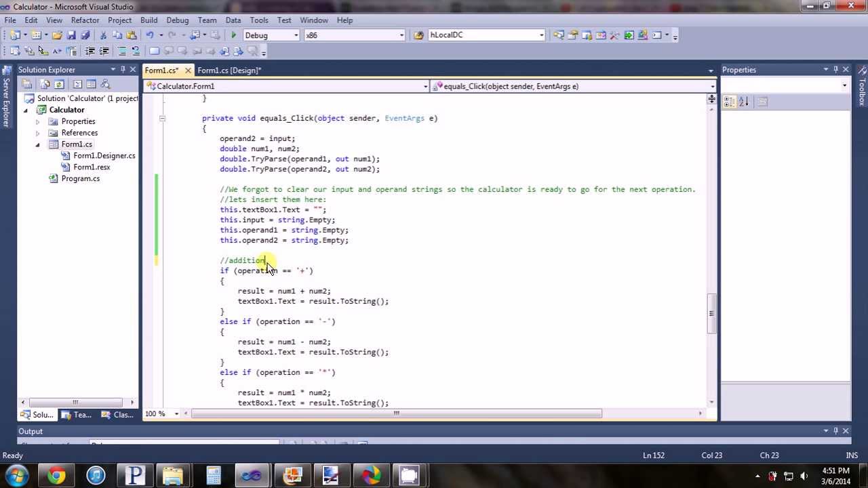
Task: Open the x86 platform dropdown
Action: pyautogui.click(x=401, y=35)
